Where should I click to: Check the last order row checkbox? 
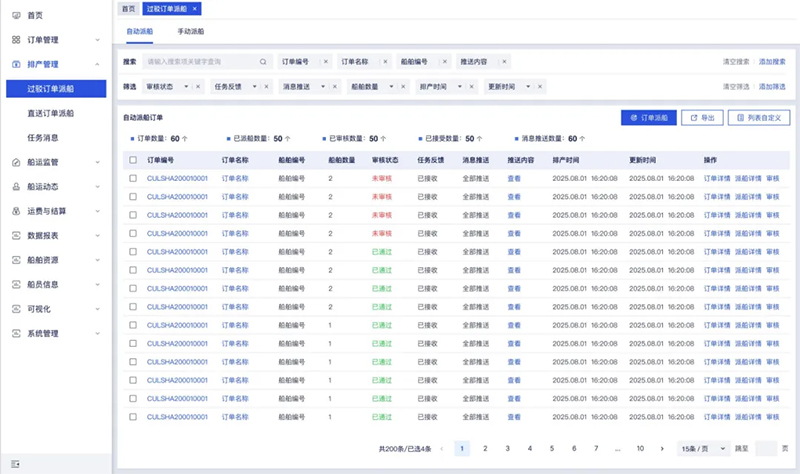click(x=133, y=416)
